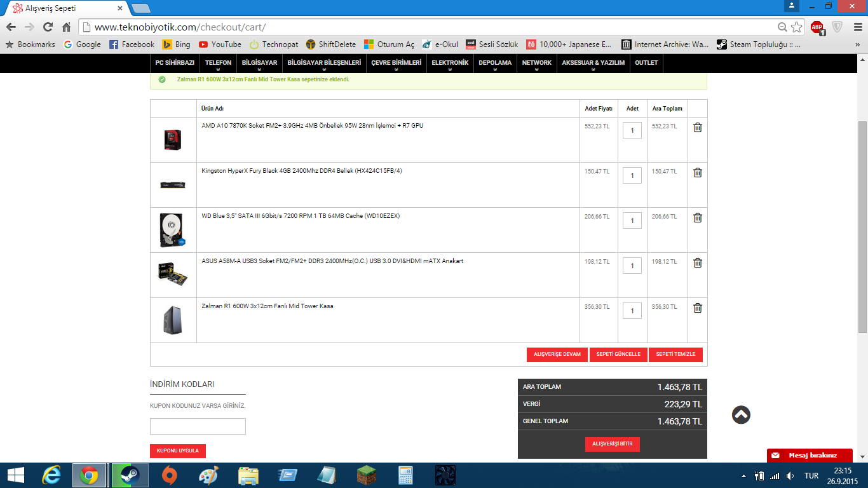The image size is (868, 488).
Task: Switch the TUR input language
Action: 811,476
